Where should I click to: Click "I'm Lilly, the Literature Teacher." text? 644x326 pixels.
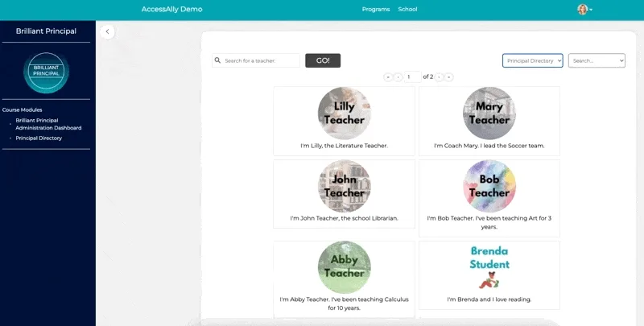tap(345, 146)
